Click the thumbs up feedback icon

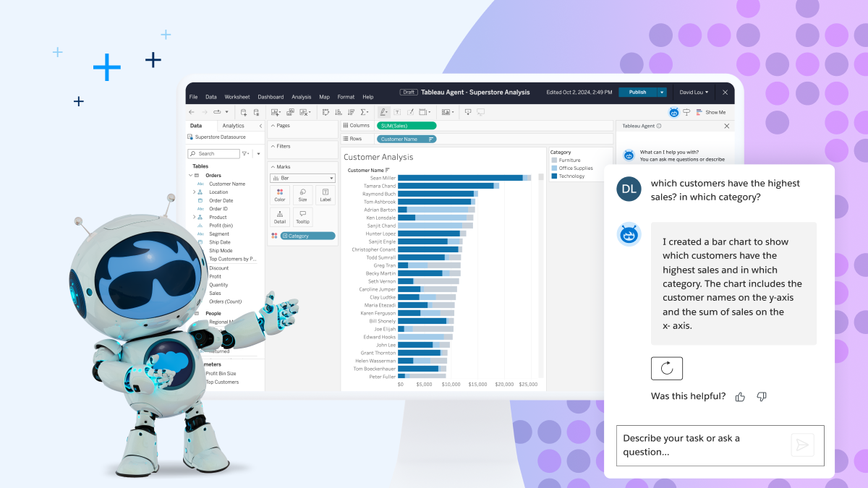(x=740, y=396)
